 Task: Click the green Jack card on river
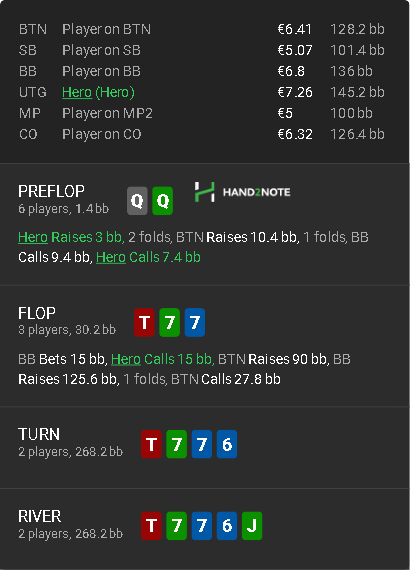coord(252,526)
